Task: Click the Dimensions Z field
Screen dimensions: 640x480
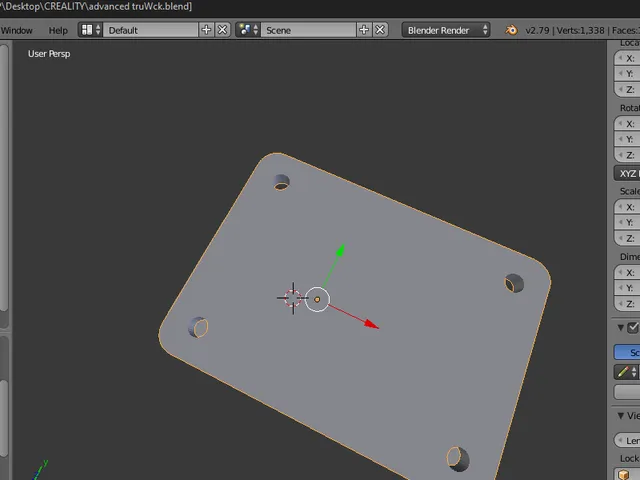Action: (x=627, y=304)
